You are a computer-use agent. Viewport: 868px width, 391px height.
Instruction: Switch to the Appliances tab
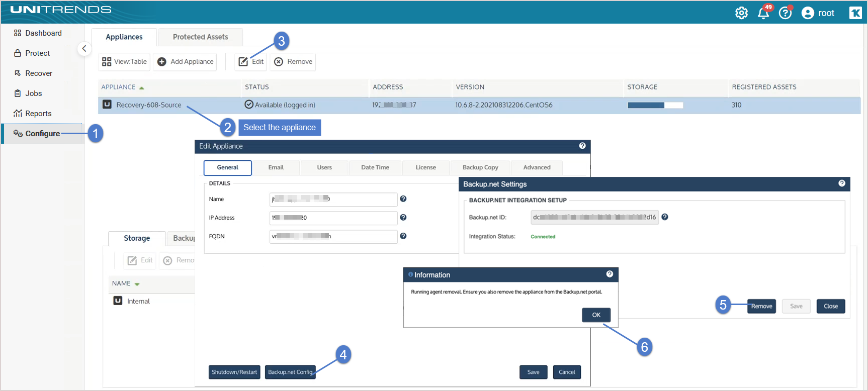(x=124, y=37)
